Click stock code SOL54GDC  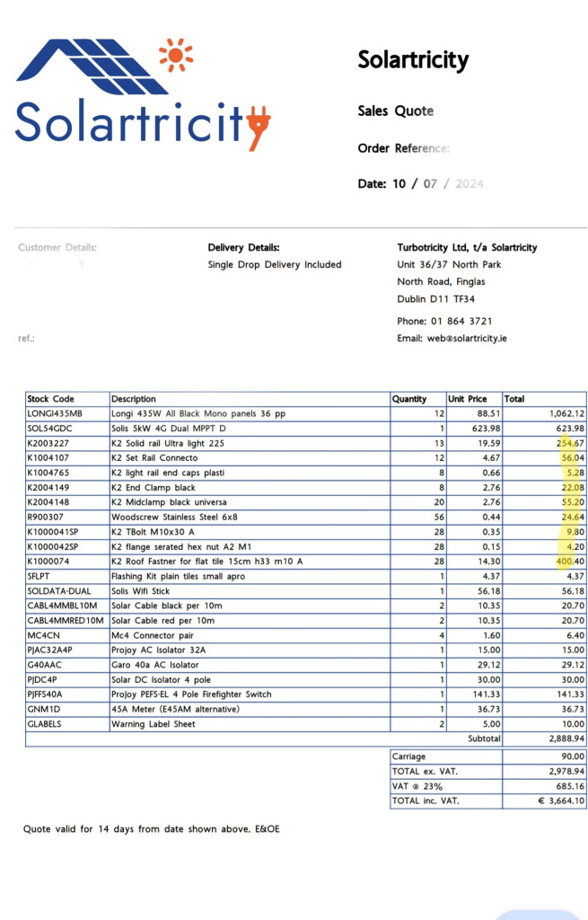pos(49,429)
